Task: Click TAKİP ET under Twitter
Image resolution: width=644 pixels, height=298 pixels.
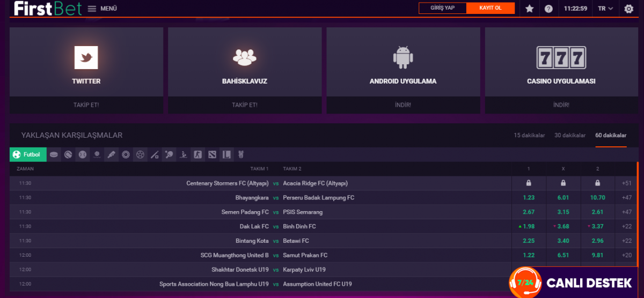Action: click(x=86, y=105)
